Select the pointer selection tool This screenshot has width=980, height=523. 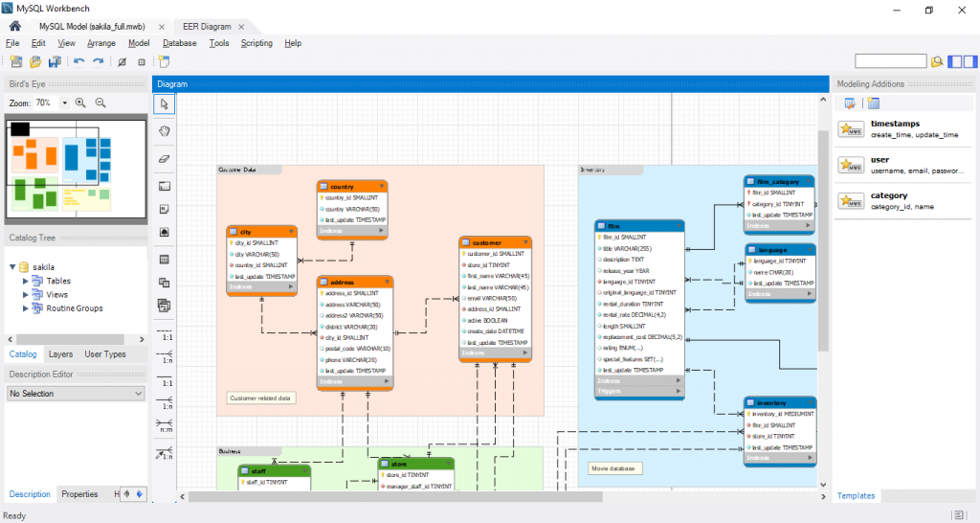(x=165, y=103)
